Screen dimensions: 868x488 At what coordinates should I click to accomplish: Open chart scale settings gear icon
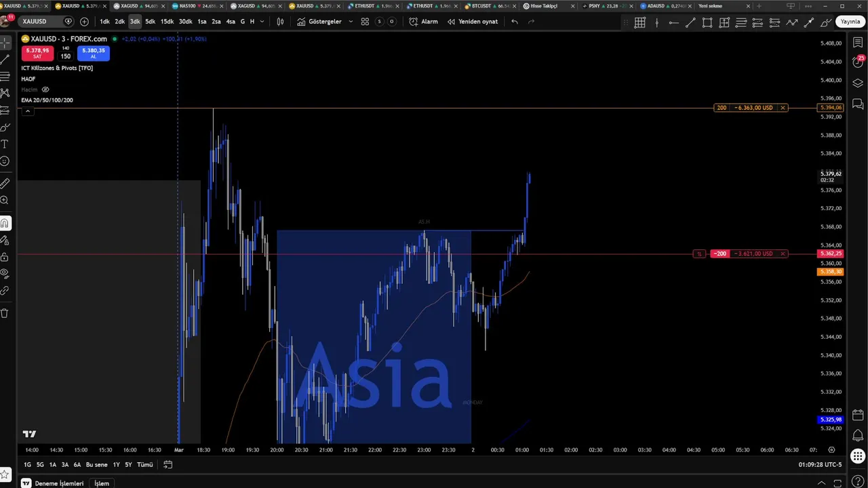(831, 450)
